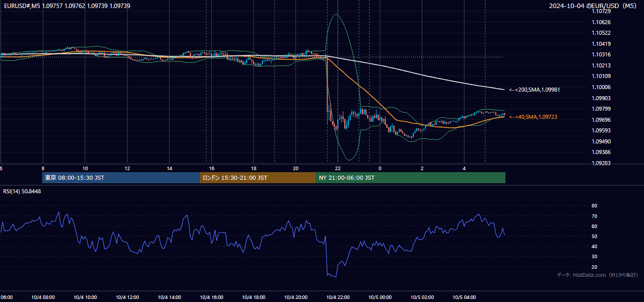The height and width of the screenshot is (302, 644).
Task: Click RSI axis level 40
Action: tap(594, 246)
